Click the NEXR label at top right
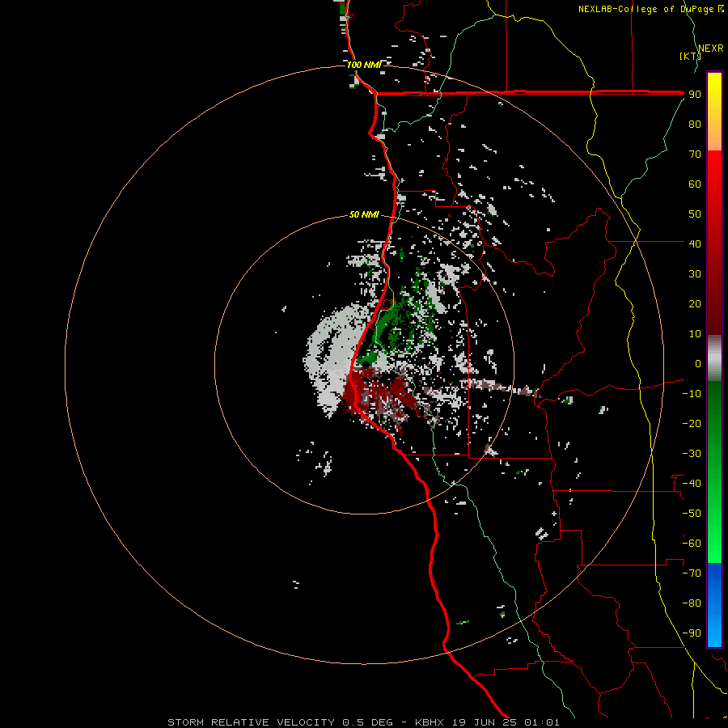728x728 pixels. point(711,49)
